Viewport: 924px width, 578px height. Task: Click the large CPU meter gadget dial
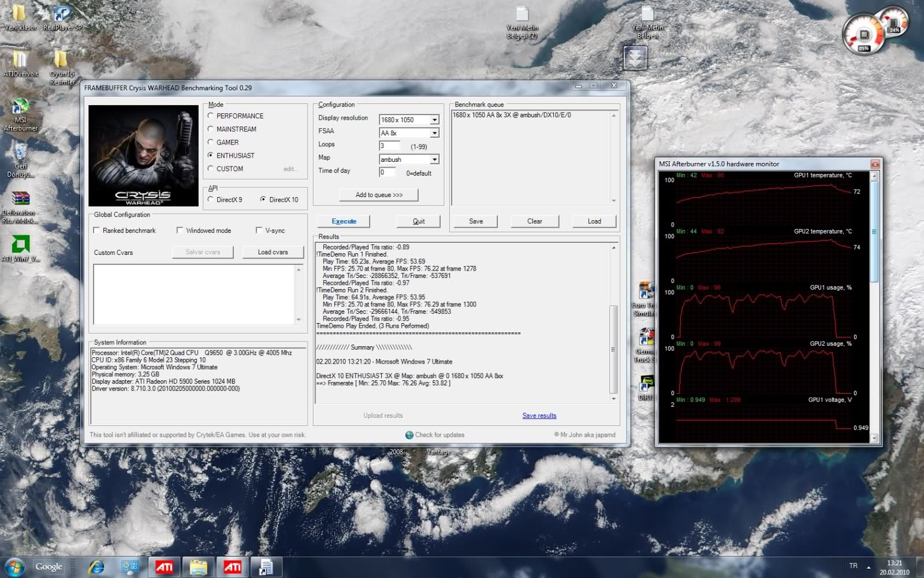pos(863,35)
